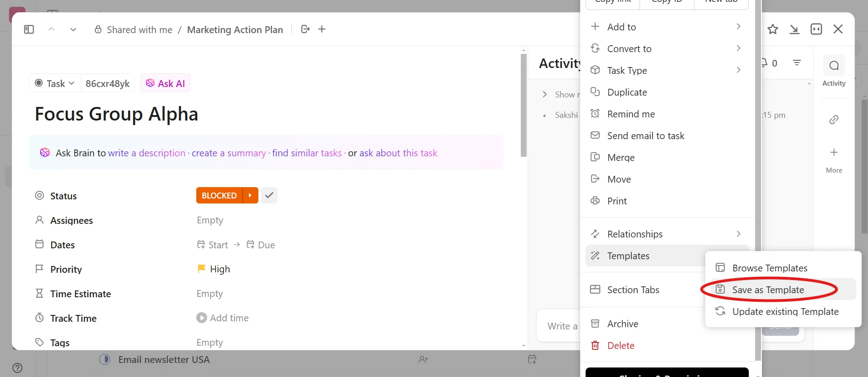Viewport: 868px width, 377px height.
Task: Select Duplicate from the menu
Action: [x=666, y=92]
